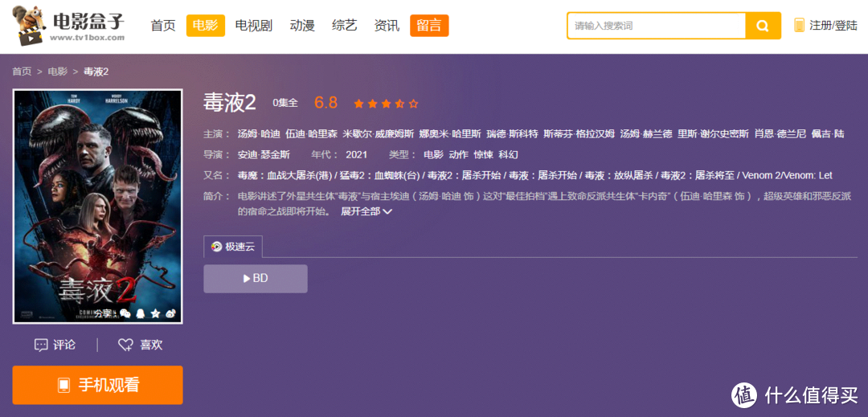Open 动漫 in the top navigation

click(x=302, y=26)
